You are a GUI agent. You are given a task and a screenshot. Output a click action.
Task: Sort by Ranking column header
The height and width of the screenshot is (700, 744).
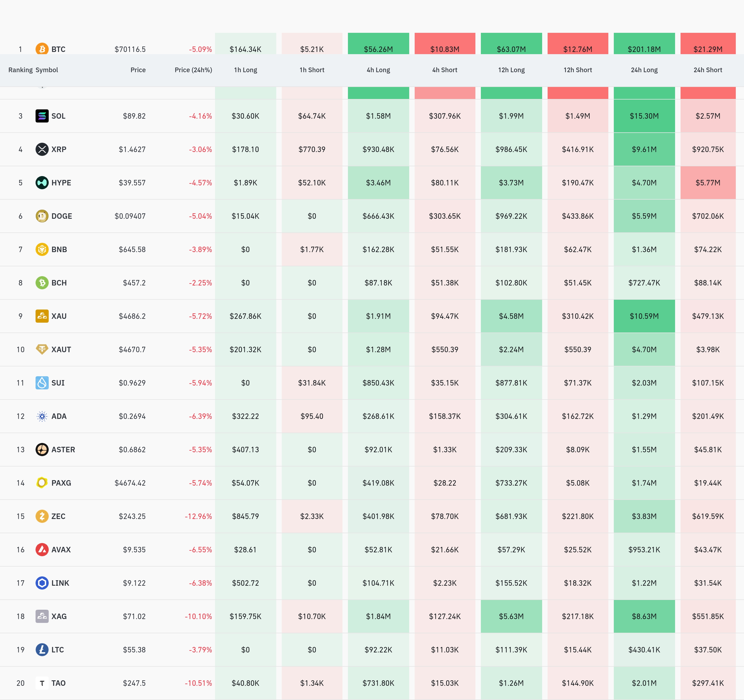[x=20, y=70]
